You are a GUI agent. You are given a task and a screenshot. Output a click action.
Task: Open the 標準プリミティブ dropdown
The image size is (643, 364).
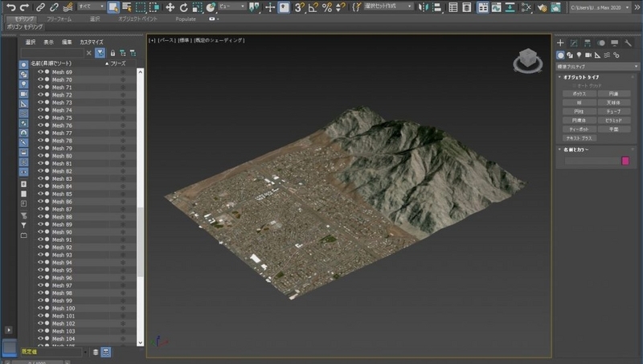(x=595, y=66)
